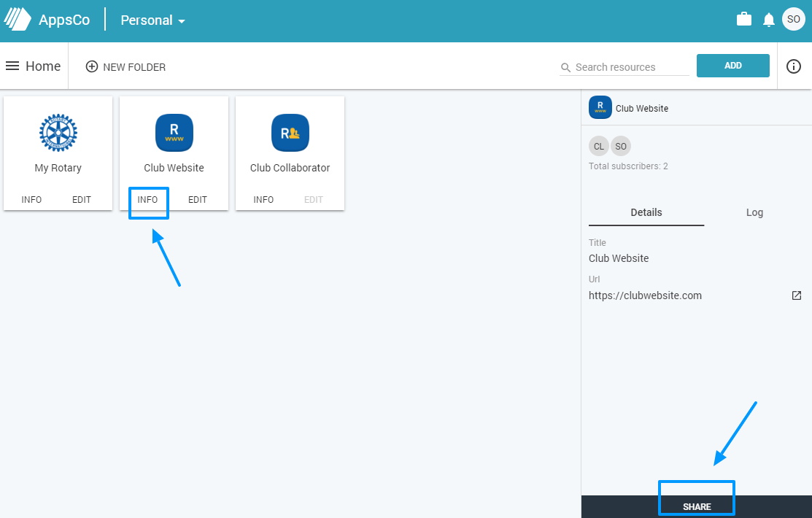This screenshot has height=518, width=812.
Task: Click the My Rotary card title
Action: (58, 168)
